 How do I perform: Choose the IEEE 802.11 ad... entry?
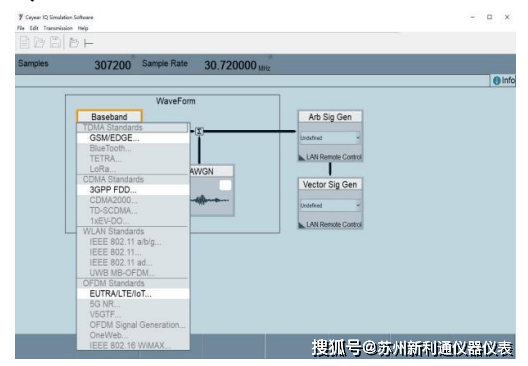coord(133,263)
